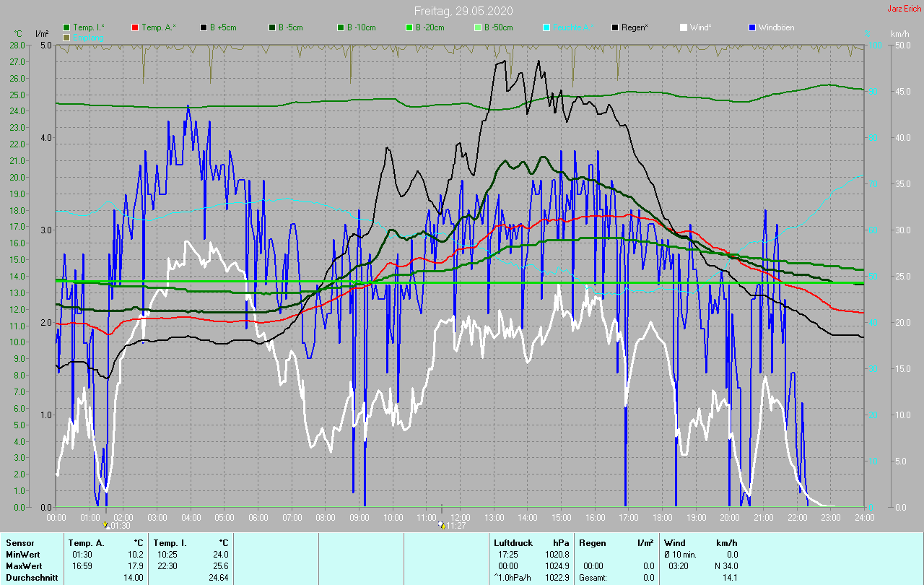Screen dimensions: 924x585
Task: Click the red Temp. A. legend swatch
Action: [x=135, y=27]
